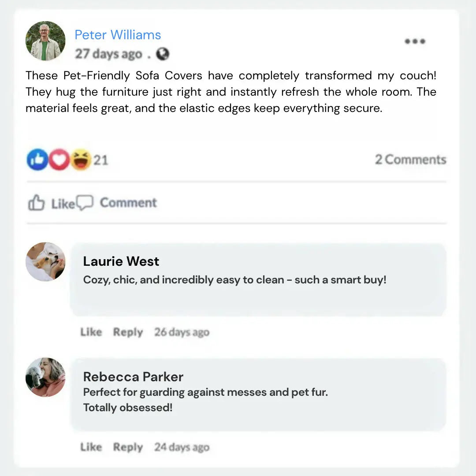Like Laurie West's comment
The width and height of the screenshot is (476, 476).
[91, 332]
